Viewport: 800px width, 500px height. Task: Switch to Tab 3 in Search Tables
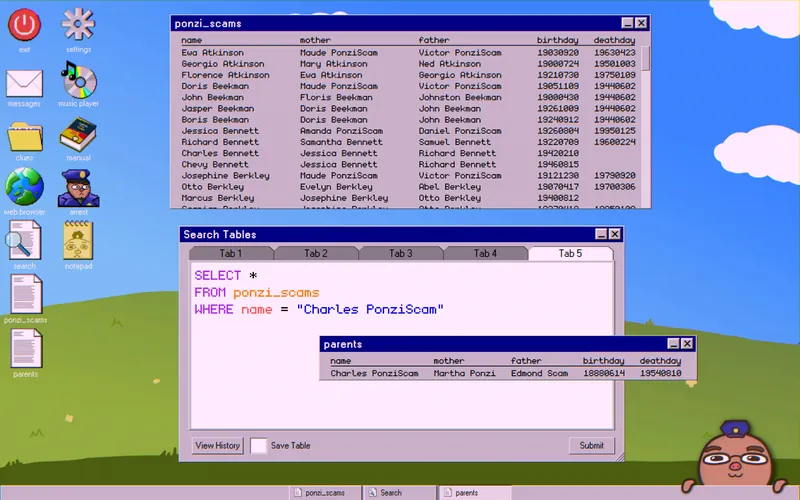pos(400,253)
